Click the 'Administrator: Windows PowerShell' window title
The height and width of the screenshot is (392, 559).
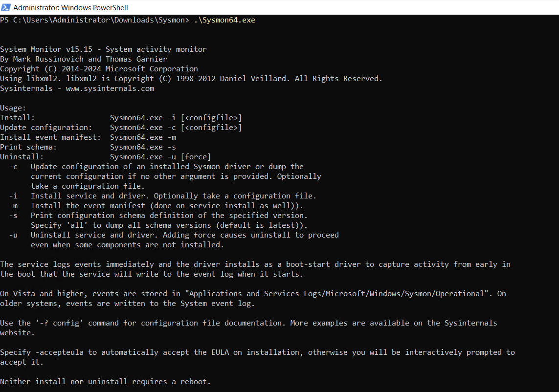(70, 7)
